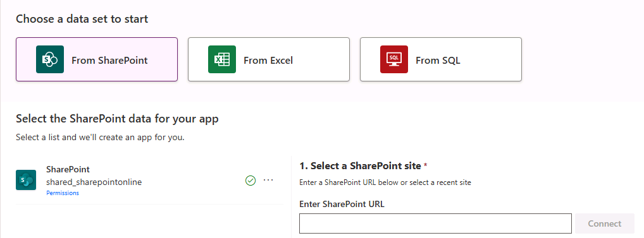Click the green connection status checkmark
644x238 pixels.
250,181
